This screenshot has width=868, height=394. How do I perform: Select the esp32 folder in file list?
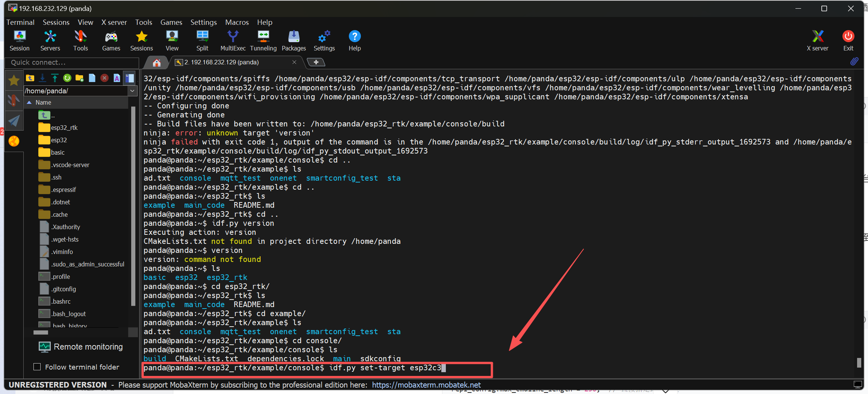53,140
